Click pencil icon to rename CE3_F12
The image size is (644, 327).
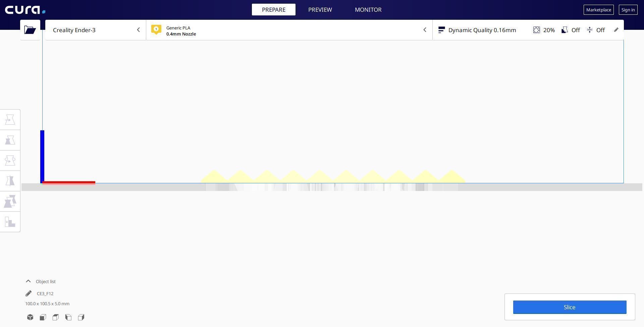(x=29, y=293)
